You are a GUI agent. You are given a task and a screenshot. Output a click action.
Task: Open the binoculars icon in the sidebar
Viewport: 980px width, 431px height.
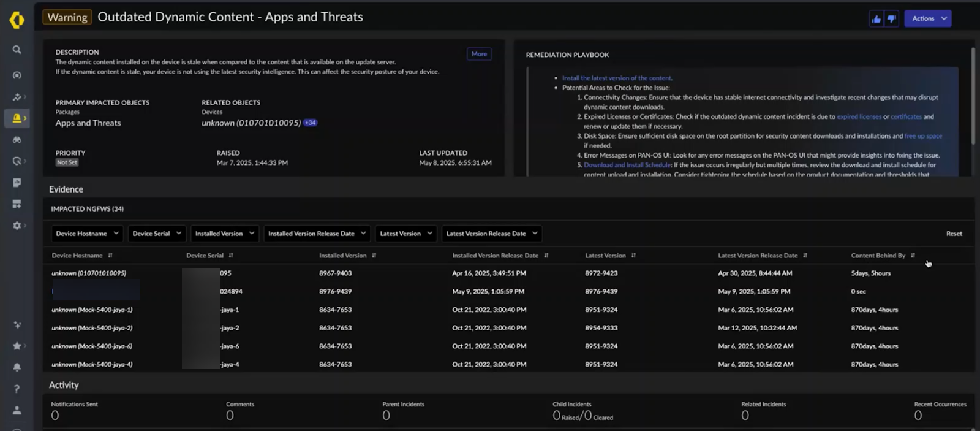[17, 140]
